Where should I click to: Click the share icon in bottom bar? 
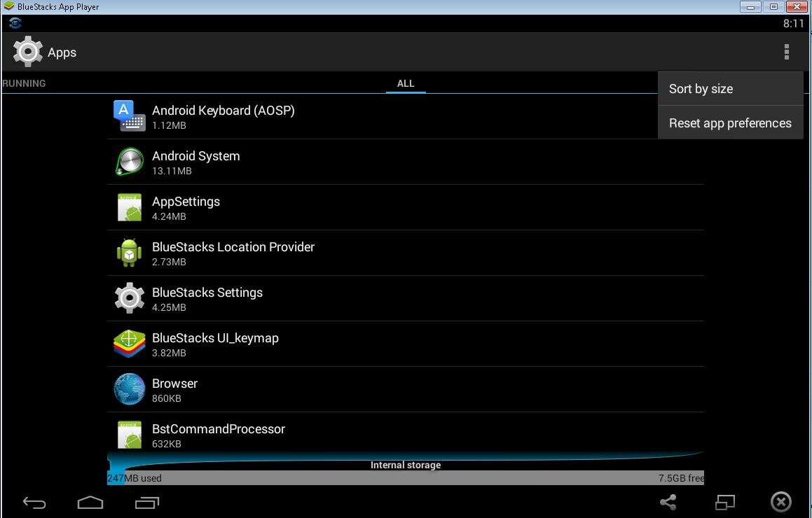coord(668,502)
